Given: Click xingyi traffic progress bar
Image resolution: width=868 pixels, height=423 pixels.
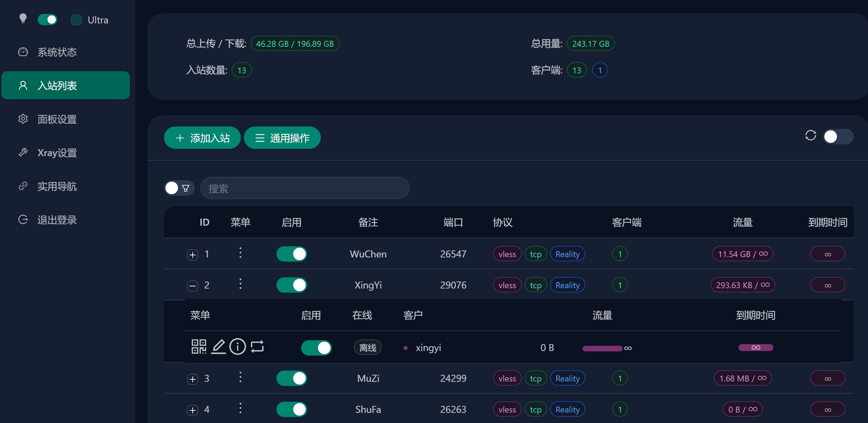Looking at the screenshot, I should click(602, 348).
